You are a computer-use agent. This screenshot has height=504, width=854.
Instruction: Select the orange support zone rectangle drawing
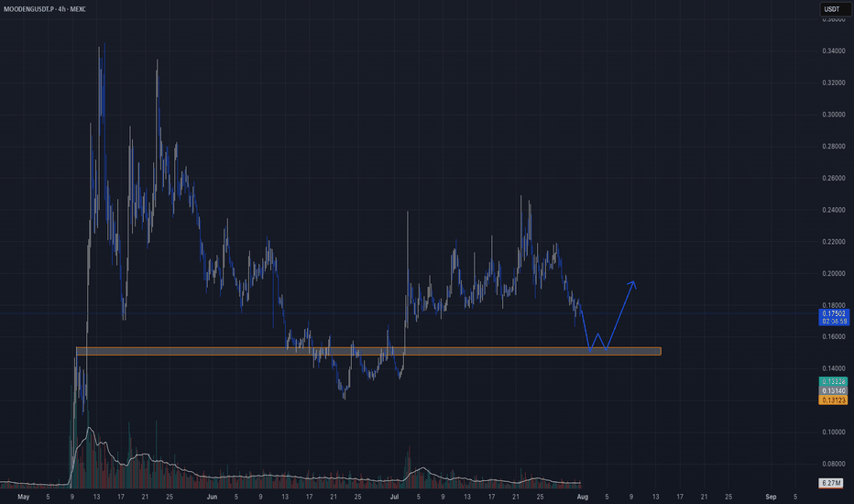click(368, 352)
